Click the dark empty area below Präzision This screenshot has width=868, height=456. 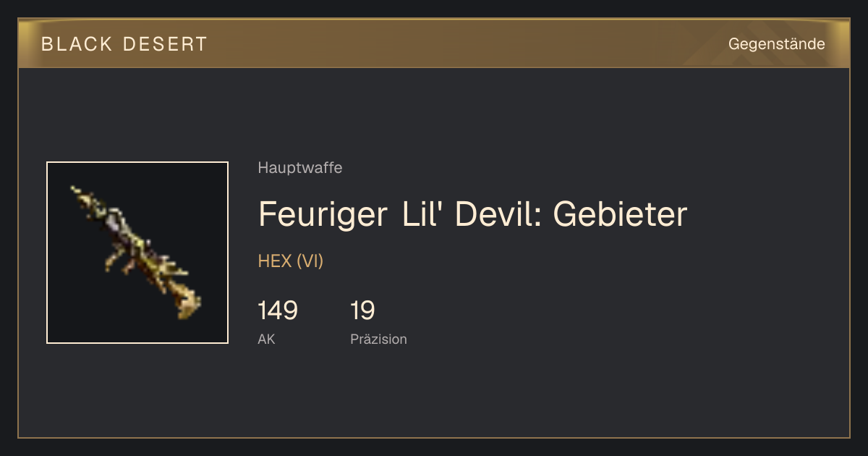(434, 394)
